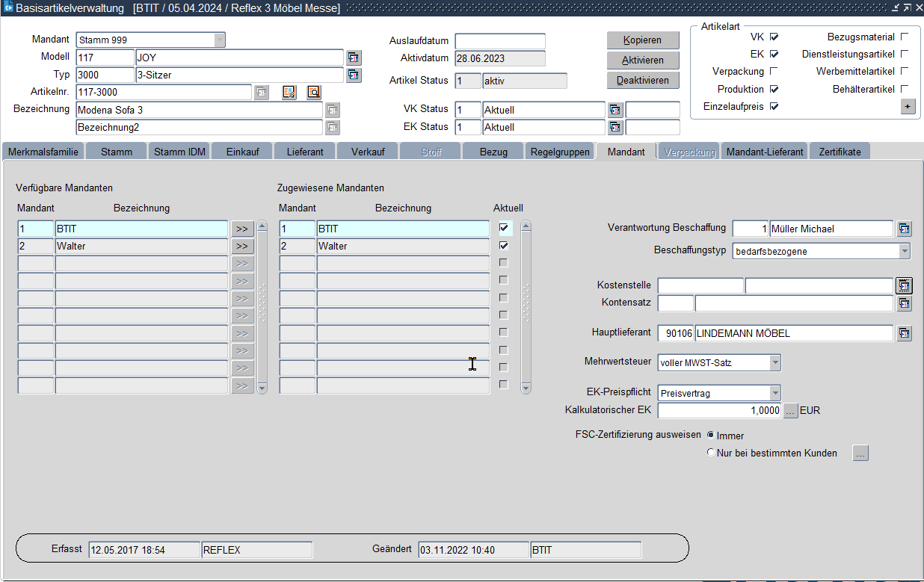Open the Kostenstelle lookup icon
Screen dimensions: 924x582
point(904,285)
